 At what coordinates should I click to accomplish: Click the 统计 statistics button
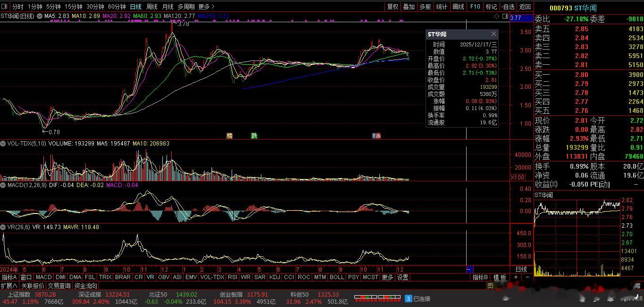442,7
